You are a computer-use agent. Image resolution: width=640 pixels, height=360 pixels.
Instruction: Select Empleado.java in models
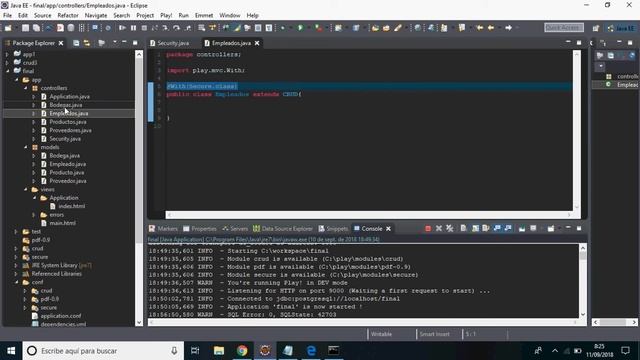click(x=67, y=164)
